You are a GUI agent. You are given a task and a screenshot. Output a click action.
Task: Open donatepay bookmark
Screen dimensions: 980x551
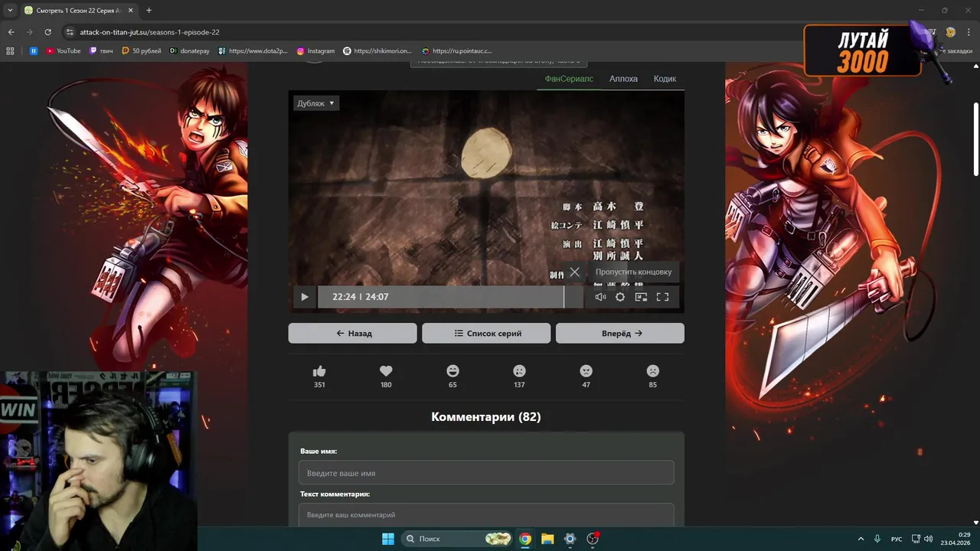(189, 51)
